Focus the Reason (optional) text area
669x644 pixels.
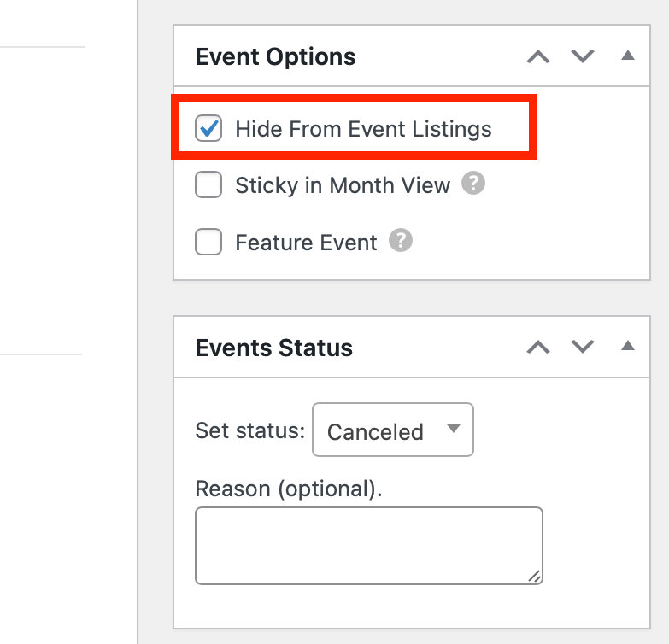(368, 546)
